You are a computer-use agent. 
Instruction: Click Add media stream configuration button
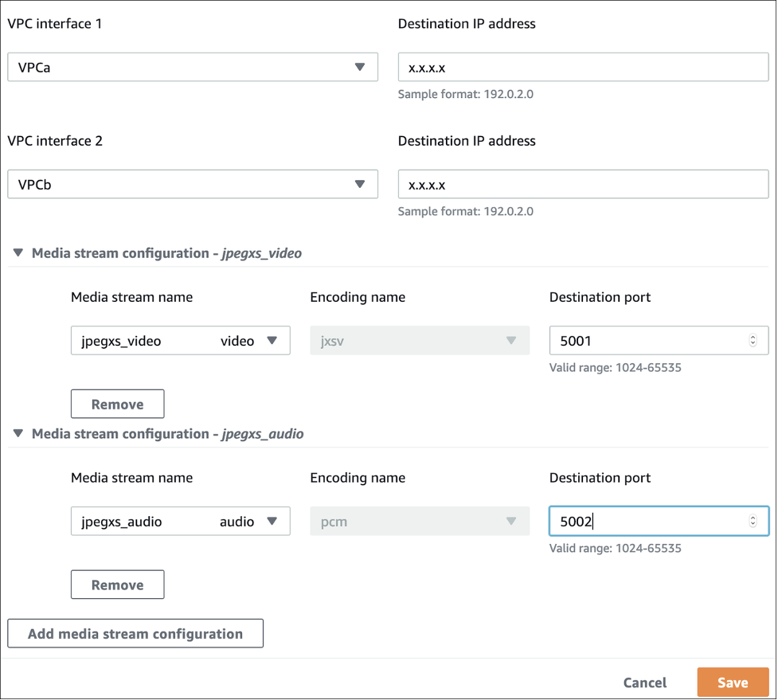pos(135,634)
